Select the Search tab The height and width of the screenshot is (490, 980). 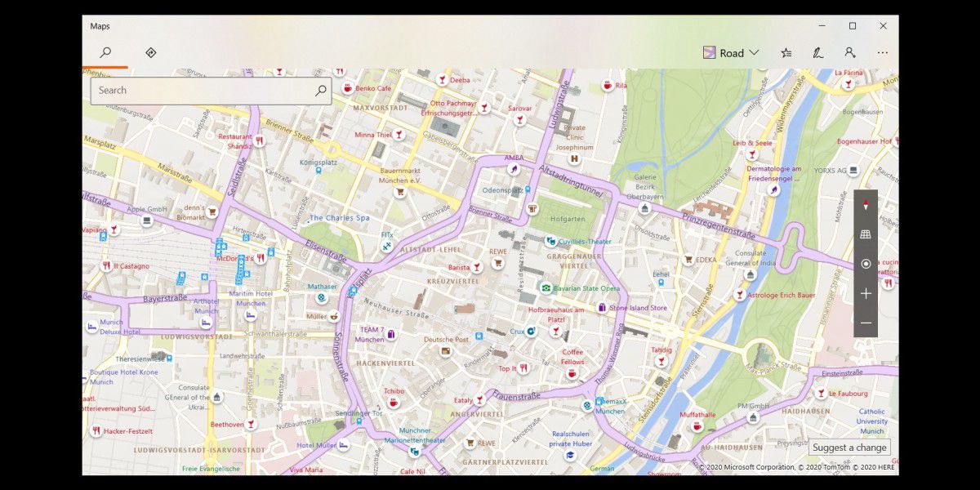(x=105, y=52)
